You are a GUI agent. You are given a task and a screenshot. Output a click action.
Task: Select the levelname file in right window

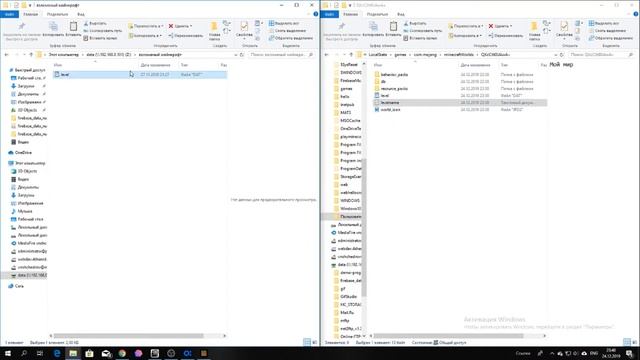(x=460, y=103)
